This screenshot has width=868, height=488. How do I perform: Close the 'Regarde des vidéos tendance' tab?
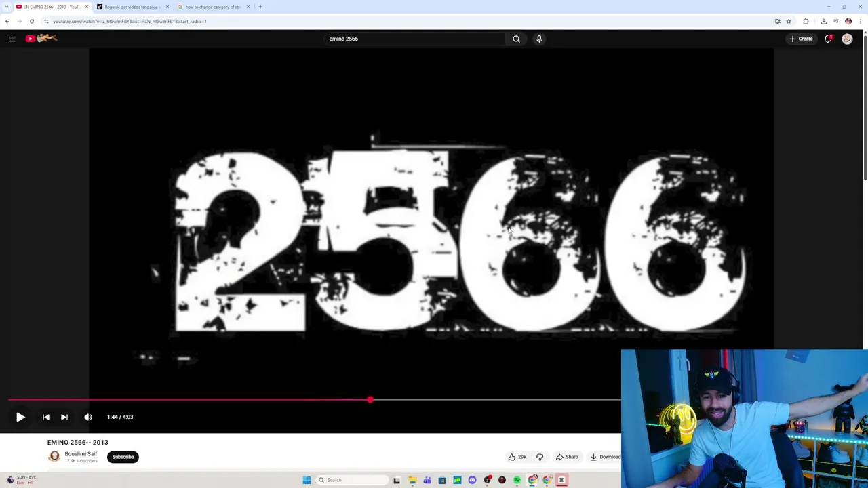pyautogui.click(x=167, y=7)
